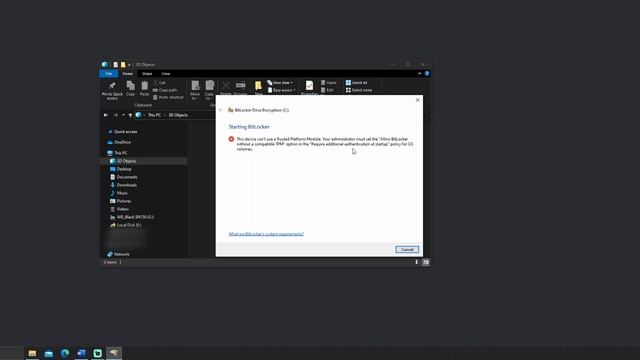Close the BitLocker dialog with the X
Screen dimensions: 640x360
(418, 100)
